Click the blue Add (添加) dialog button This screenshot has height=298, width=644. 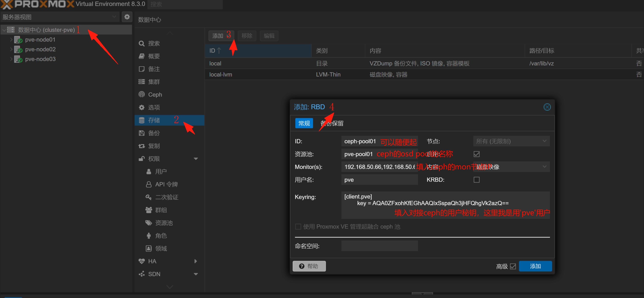pyautogui.click(x=535, y=266)
